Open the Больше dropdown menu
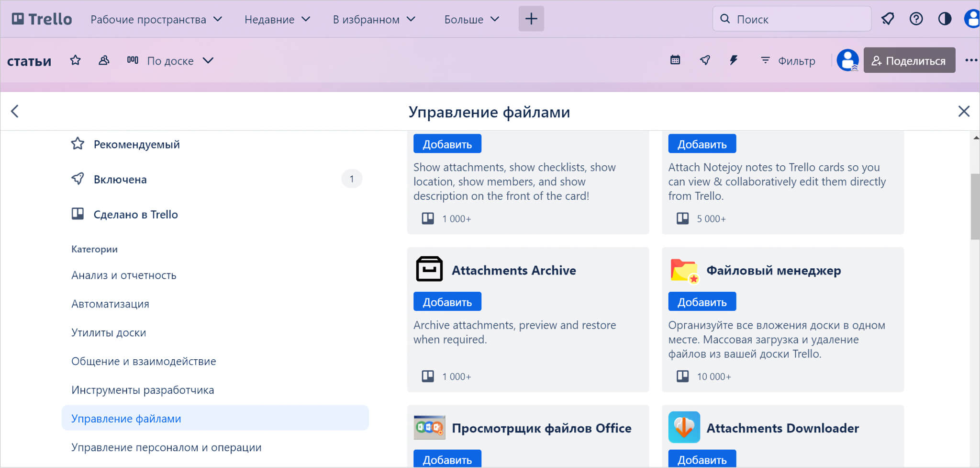The width and height of the screenshot is (980, 468). [x=472, y=19]
